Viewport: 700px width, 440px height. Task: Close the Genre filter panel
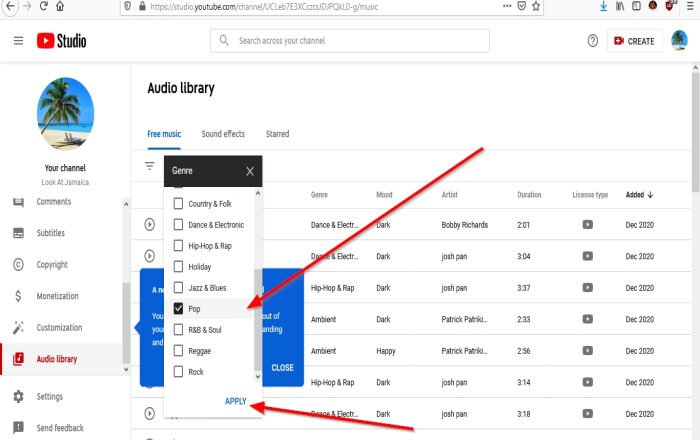[250, 171]
